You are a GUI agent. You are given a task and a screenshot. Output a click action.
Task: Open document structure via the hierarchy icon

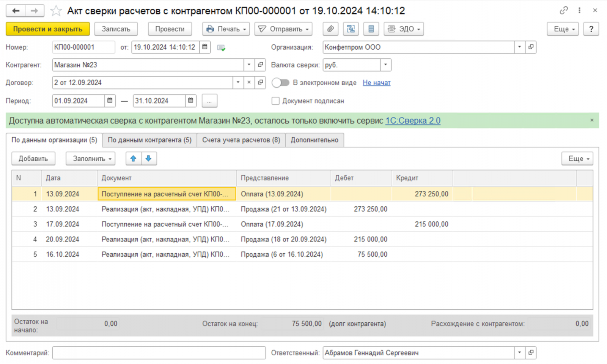(x=351, y=29)
